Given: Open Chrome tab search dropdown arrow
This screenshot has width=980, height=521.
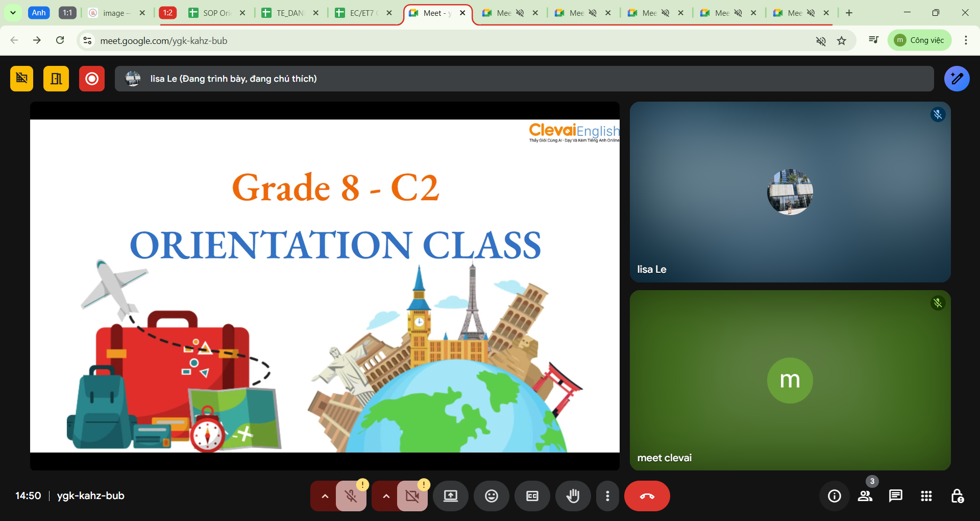Looking at the screenshot, I should [13, 13].
